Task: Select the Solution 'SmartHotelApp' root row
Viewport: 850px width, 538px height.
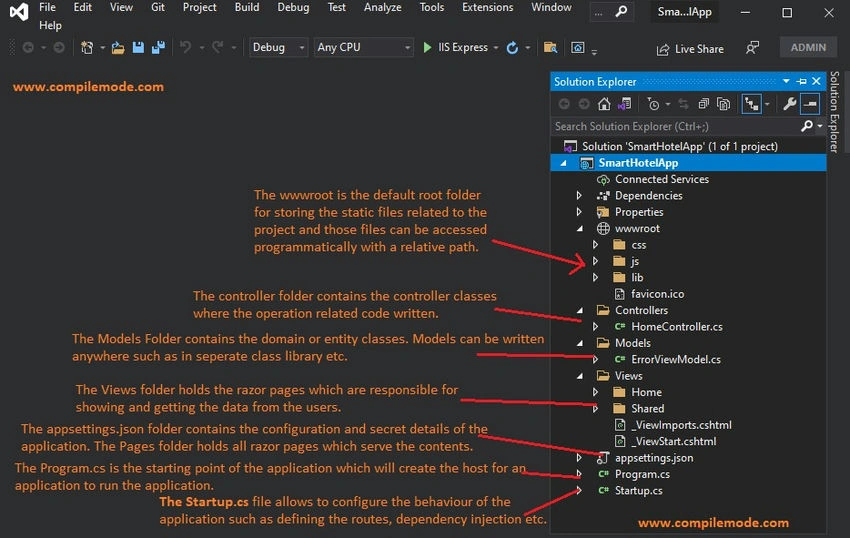Action: coord(688,146)
